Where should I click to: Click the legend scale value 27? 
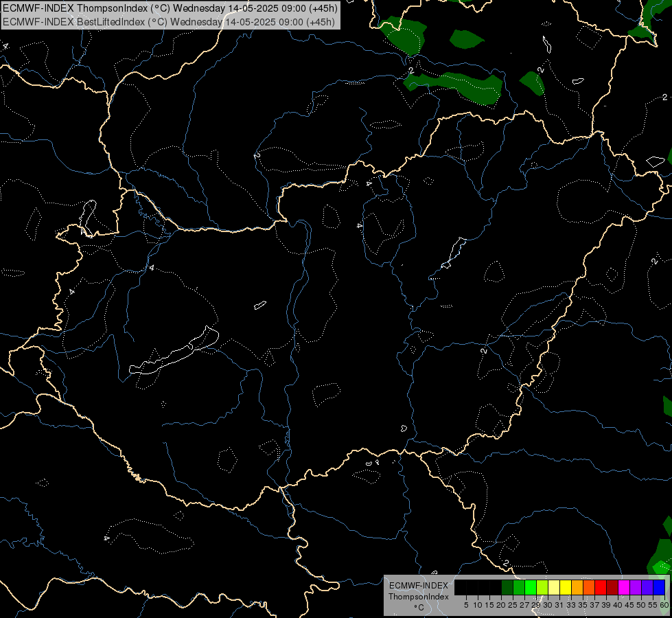tap(524, 605)
